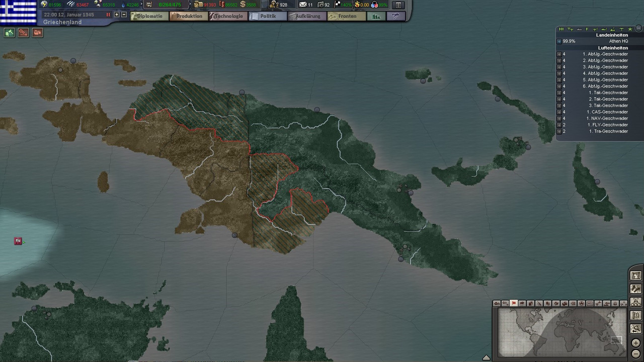Select 2. AbfJg.-Geschwader in outliner
The height and width of the screenshot is (362, 644).
[605, 60]
